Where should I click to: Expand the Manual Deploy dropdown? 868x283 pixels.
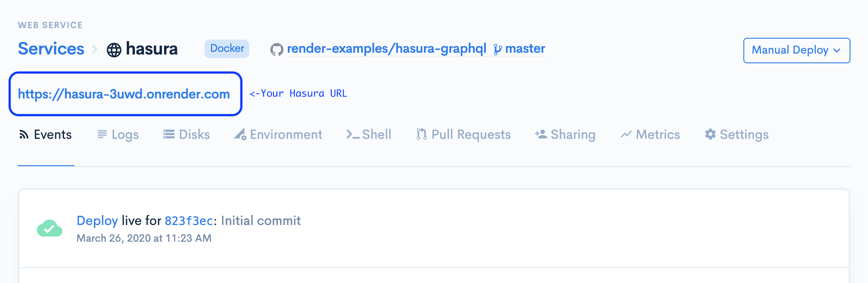[796, 50]
